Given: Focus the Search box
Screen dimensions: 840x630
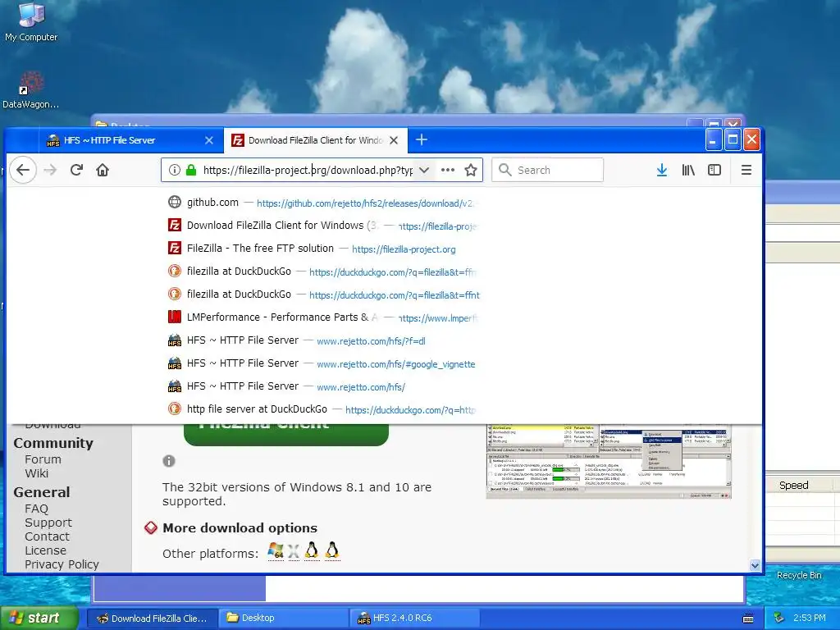Looking at the screenshot, I should [547, 170].
